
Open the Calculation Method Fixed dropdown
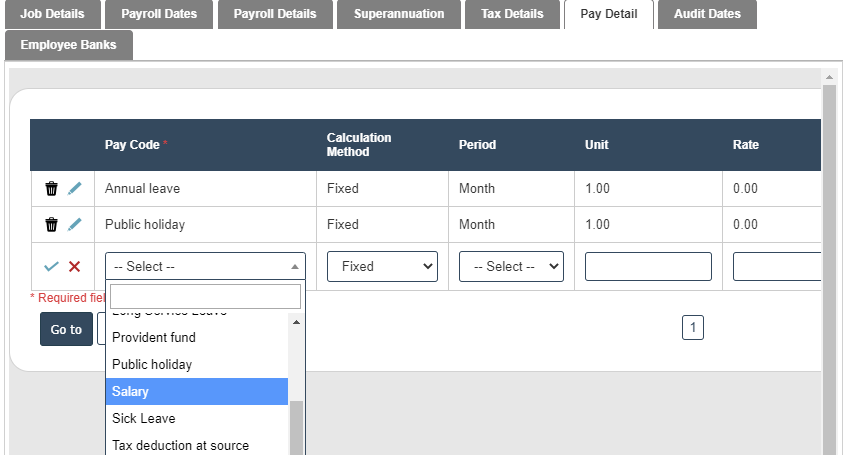tap(382, 266)
